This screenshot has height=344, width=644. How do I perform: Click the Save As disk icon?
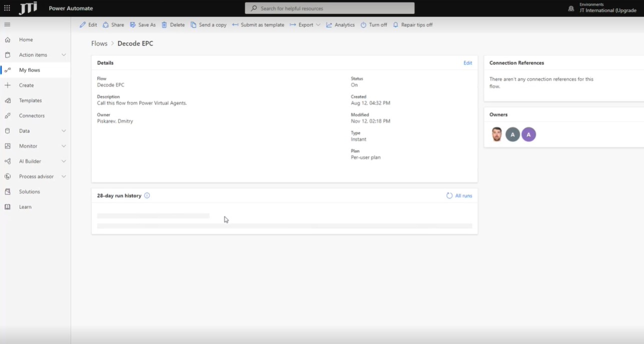point(133,24)
